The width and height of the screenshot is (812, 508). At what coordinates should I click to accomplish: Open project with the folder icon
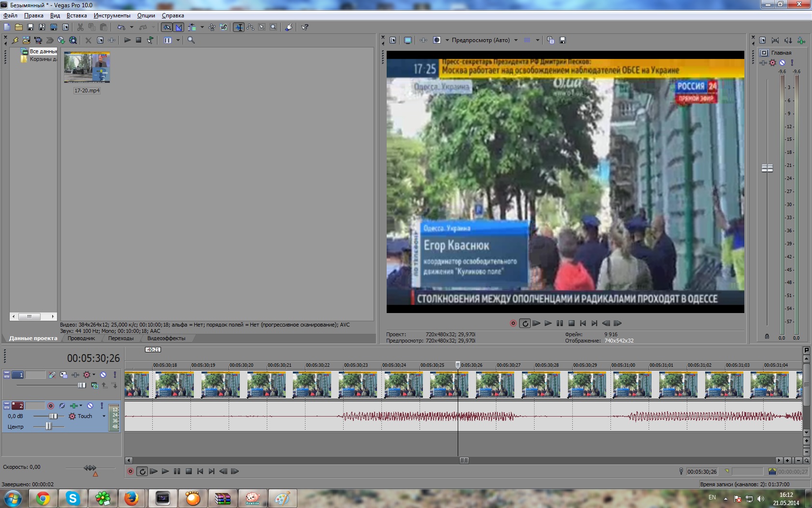(x=18, y=27)
